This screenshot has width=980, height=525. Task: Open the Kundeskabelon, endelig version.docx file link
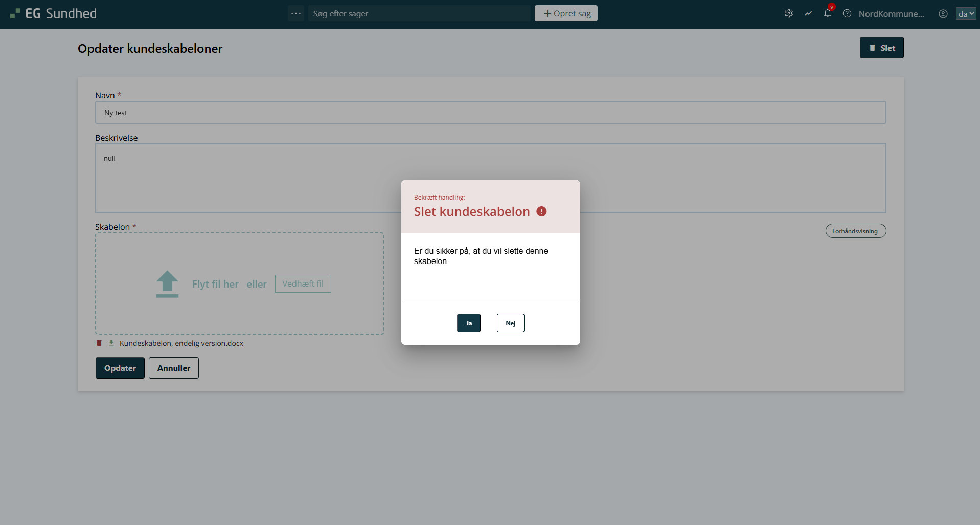[181, 343]
